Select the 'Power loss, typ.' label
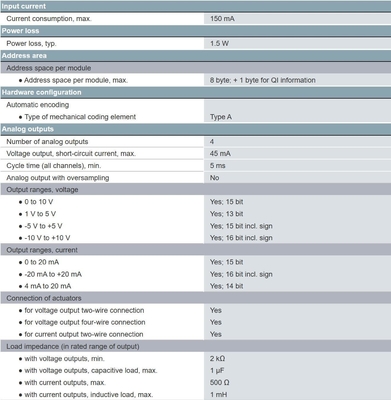The height and width of the screenshot is (400, 391). coord(31,43)
